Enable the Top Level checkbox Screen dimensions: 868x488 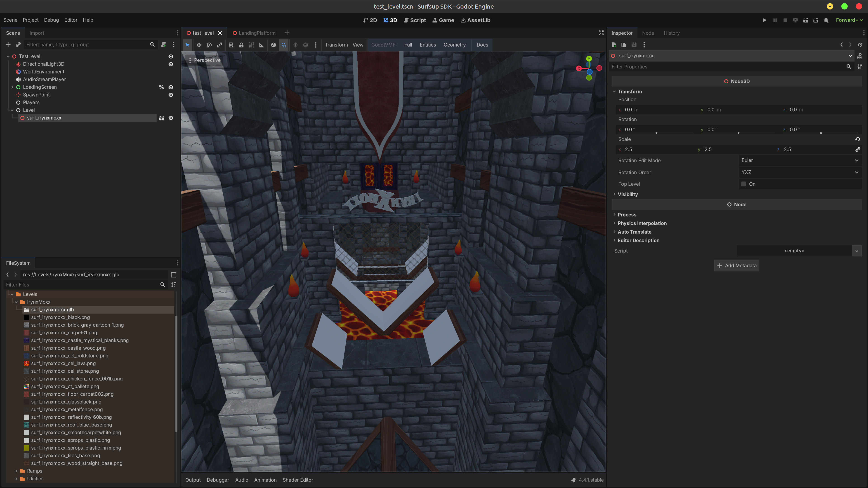(x=744, y=184)
